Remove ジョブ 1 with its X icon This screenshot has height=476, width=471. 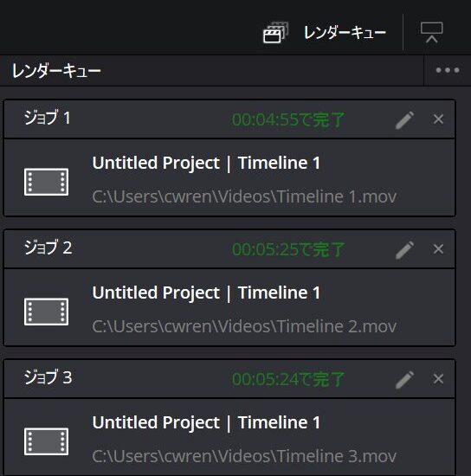point(438,119)
